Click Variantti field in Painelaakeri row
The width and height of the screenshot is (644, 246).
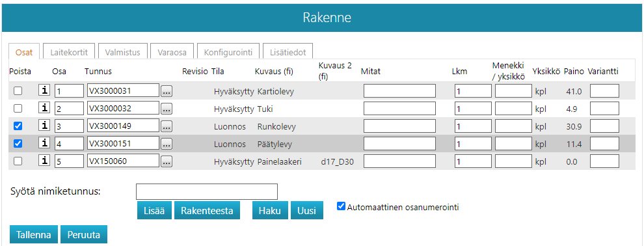[x=604, y=161]
